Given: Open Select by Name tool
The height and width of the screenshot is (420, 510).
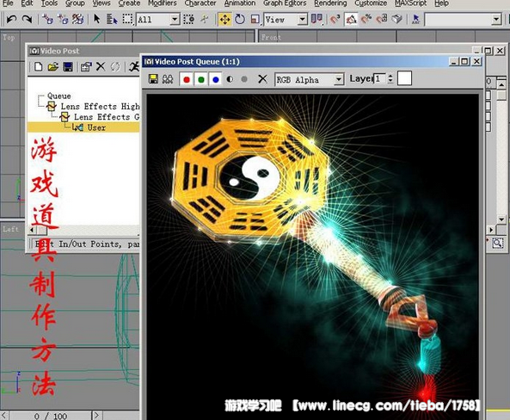Looking at the screenshot, I should 112,19.
